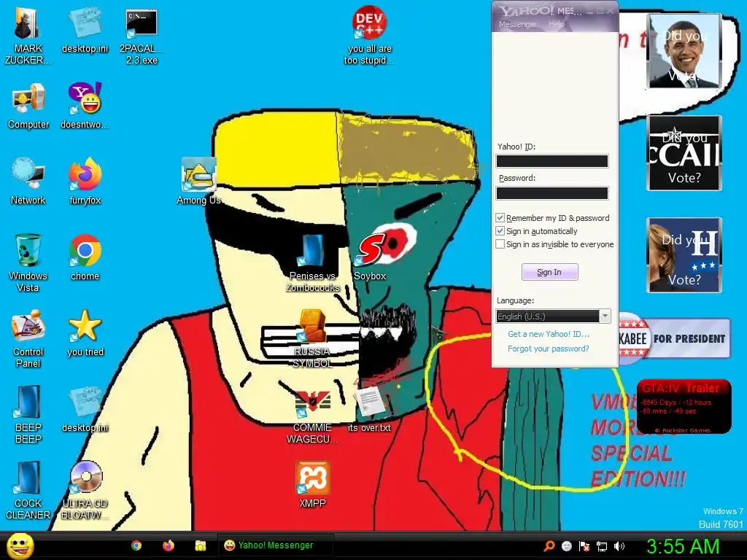Click the smiley Start button

point(20,545)
